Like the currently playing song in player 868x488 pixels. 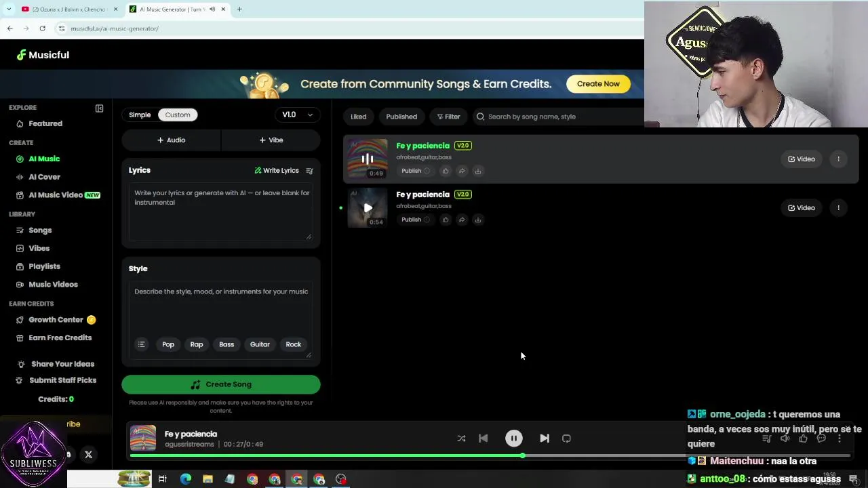click(803, 439)
